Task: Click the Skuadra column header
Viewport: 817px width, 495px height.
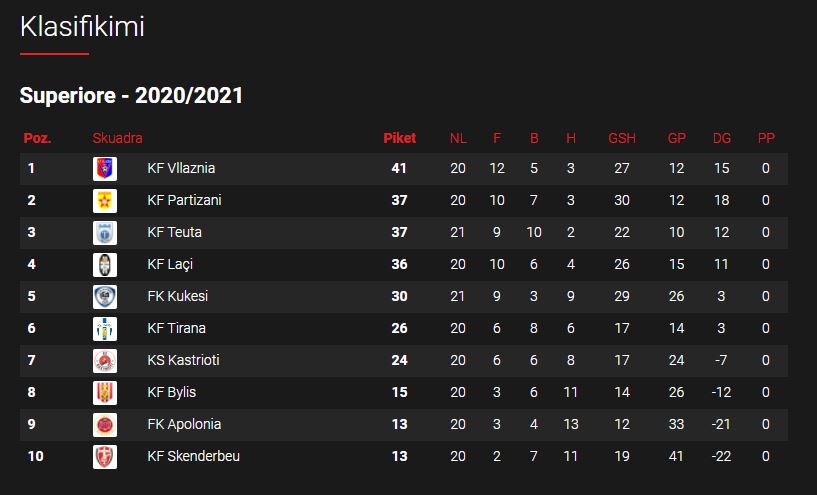Action: [117, 138]
